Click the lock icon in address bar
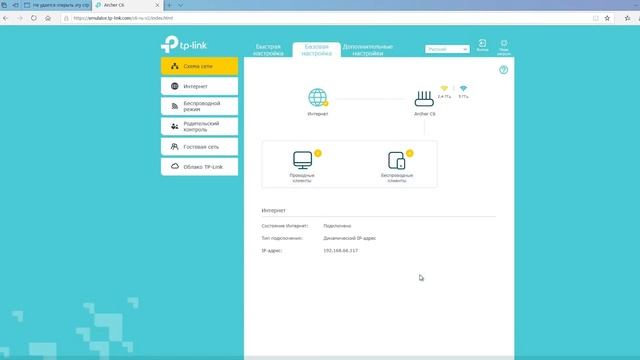This screenshot has height=360, width=640. click(x=66, y=18)
